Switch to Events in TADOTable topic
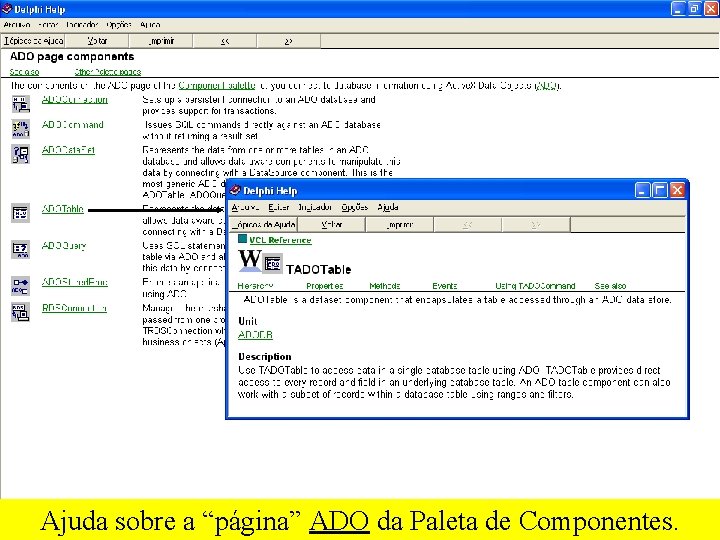Viewport: 720px width, 540px height. click(444, 286)
